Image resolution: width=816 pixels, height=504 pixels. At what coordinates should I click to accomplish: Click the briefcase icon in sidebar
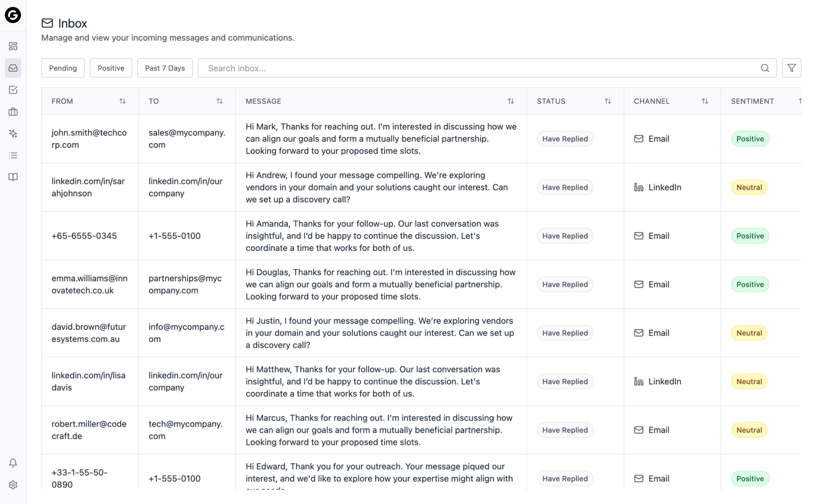click(x=13, y=112)
